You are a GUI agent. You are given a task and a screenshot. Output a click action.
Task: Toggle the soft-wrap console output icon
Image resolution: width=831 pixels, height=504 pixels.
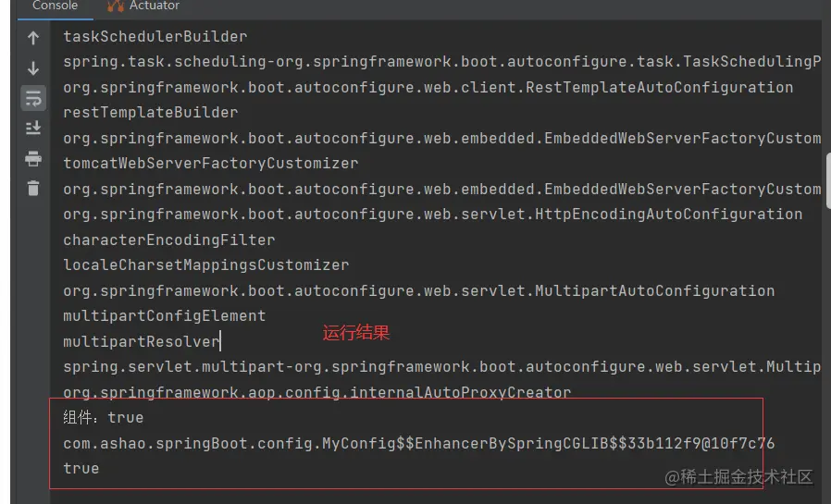[x=33, y=98]
